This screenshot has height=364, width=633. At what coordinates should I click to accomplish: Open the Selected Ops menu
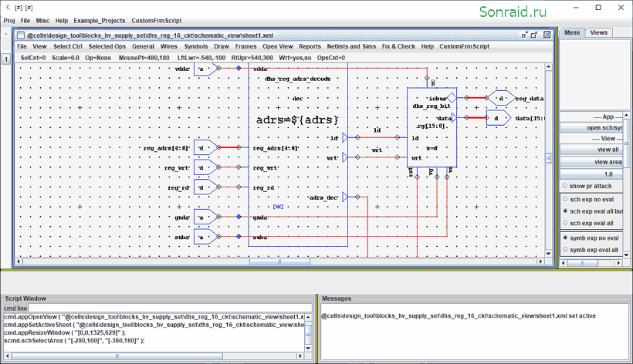pyautogui.click(x=107, y=46)
